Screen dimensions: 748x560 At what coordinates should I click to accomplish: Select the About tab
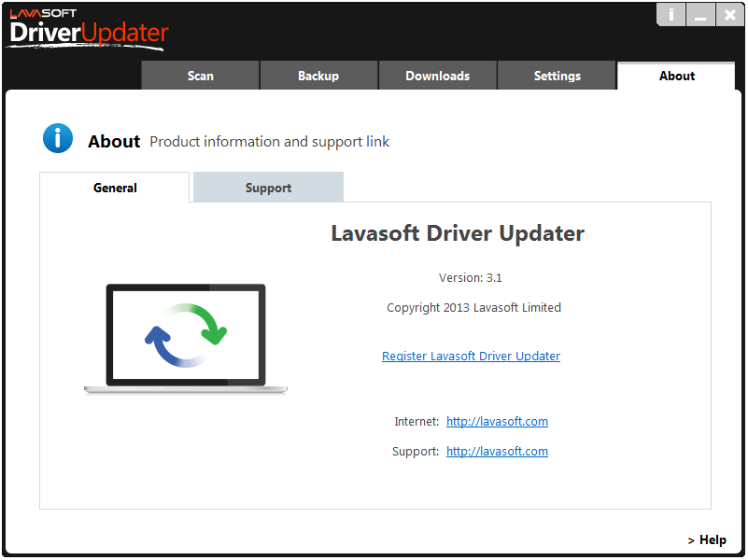[676, 76]
